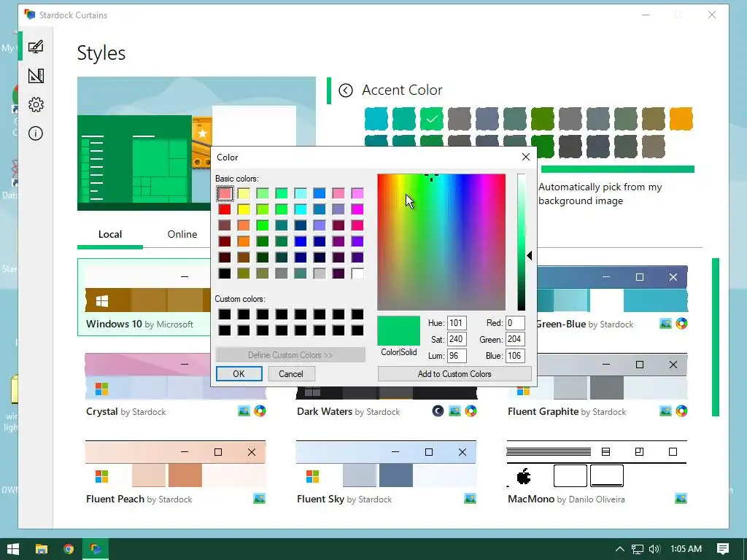Screen dimensions: 747x560
Task: Go back using the Accent Color arrow
Action: point(345,90)
